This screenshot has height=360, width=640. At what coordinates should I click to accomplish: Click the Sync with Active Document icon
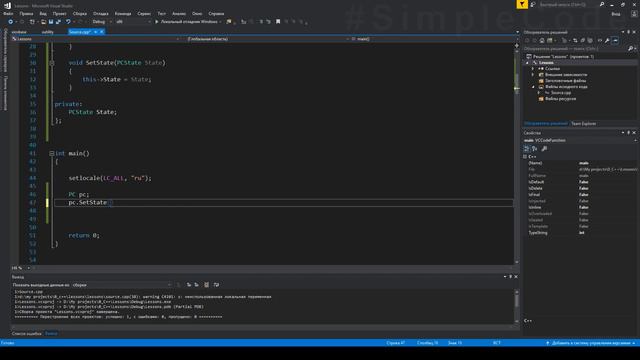[575, 40]
